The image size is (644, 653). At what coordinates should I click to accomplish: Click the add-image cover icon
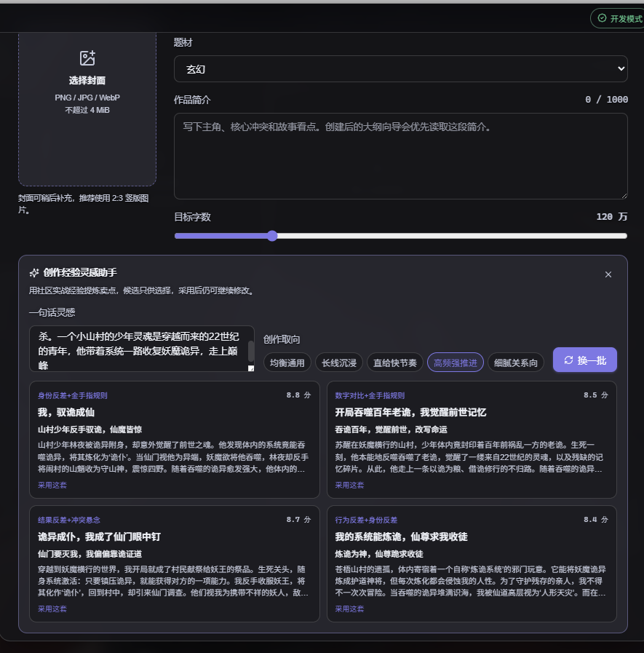point(87,58)
